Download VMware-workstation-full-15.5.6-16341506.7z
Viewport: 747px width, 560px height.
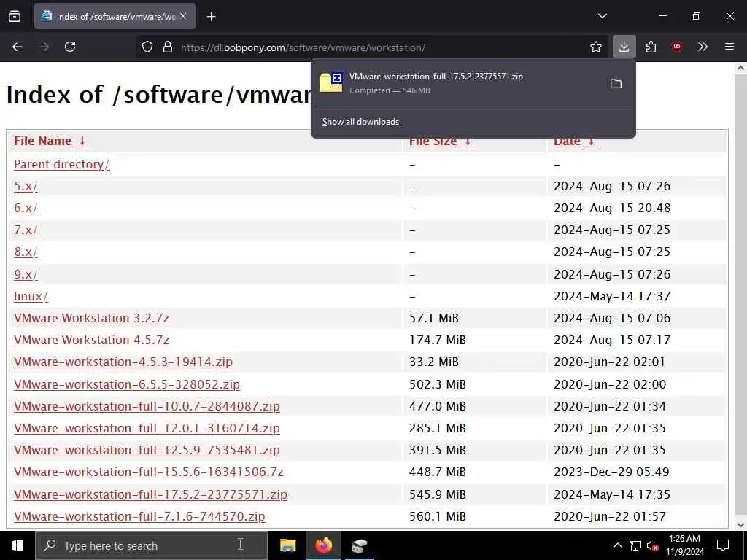click(149, 472)
